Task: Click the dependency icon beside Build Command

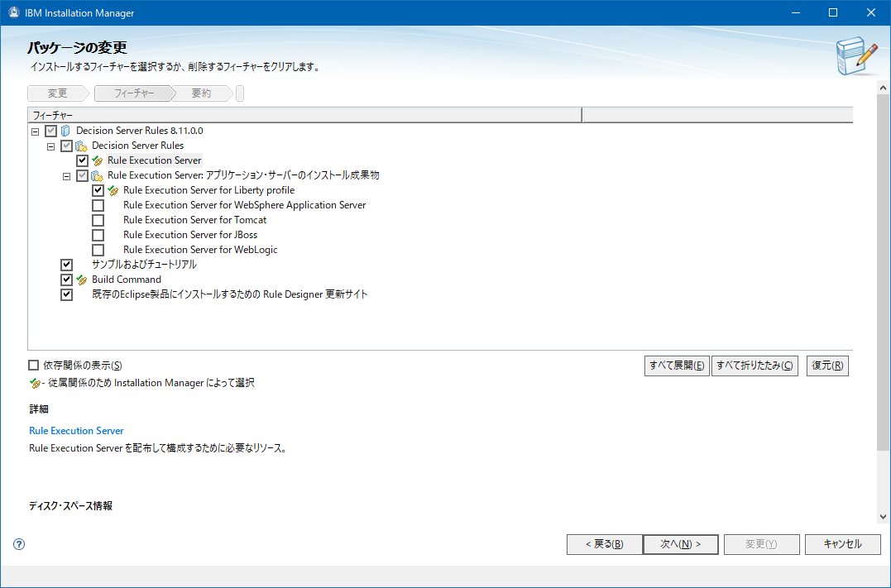Action: 82,280
